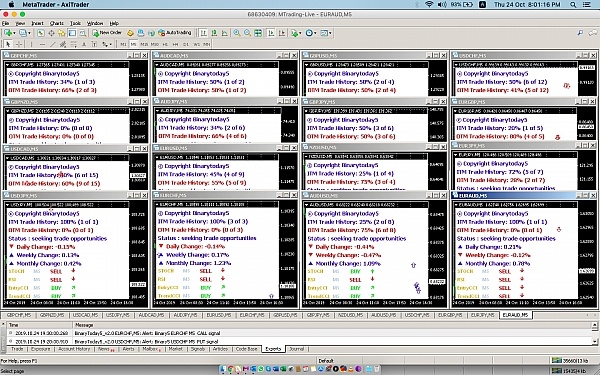
Task: Toggle Chart Shift
Action: (282, 33)
